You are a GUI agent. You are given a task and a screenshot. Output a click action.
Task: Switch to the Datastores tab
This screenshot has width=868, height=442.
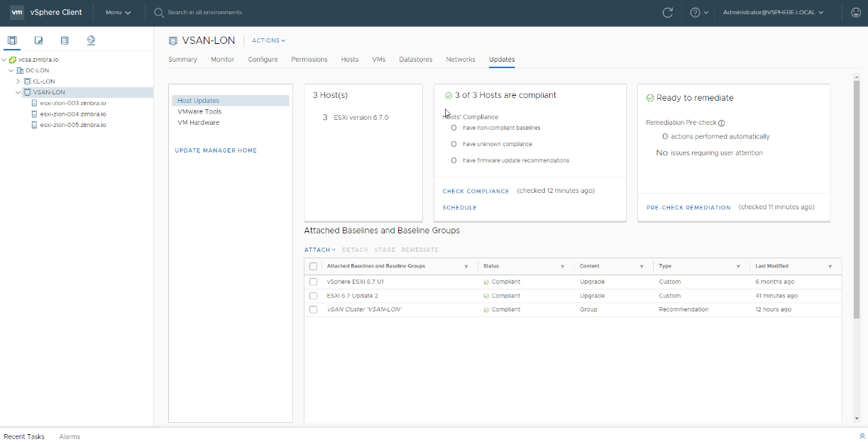pyautogui.click(x=416, y=60)
